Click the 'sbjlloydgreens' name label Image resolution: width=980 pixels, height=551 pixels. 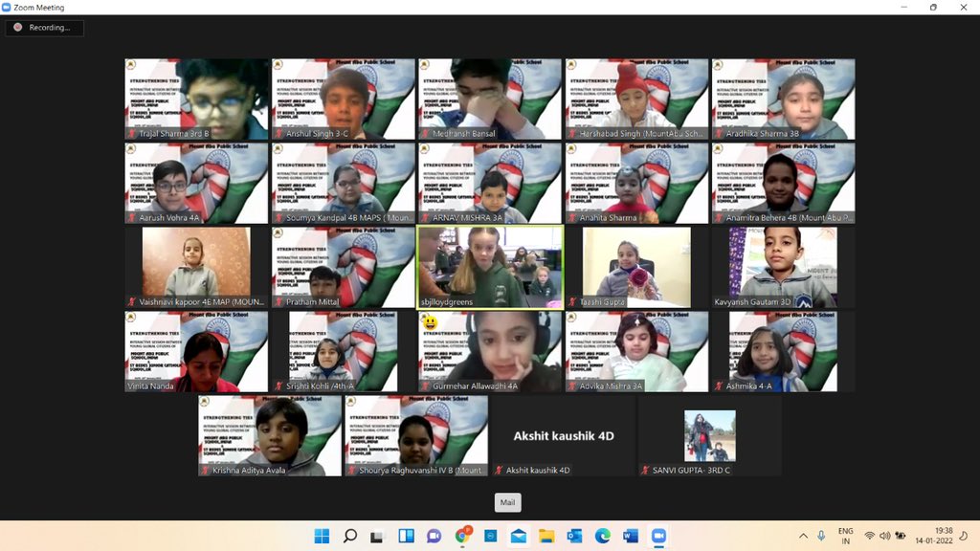[x=447, y=301]
